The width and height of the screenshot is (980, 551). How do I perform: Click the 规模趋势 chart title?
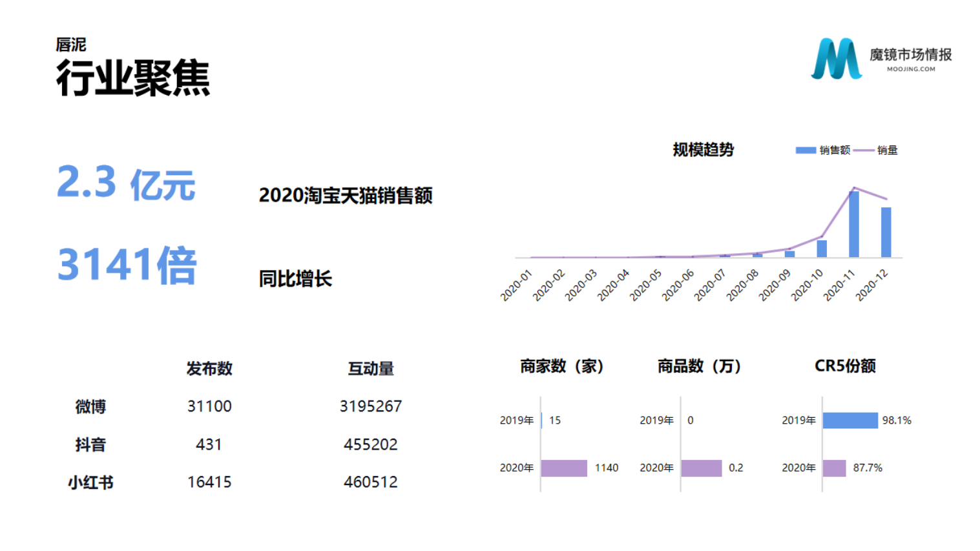click(703, 150)
